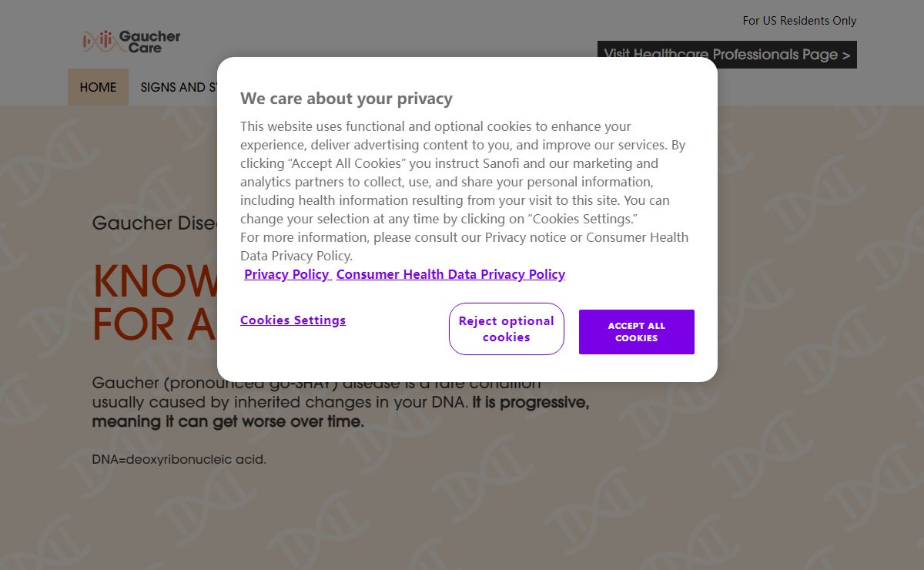Click the arrow on Visit Healthcare Professionals Page
The image size is (924, 570).
click(x=845, y=55)
